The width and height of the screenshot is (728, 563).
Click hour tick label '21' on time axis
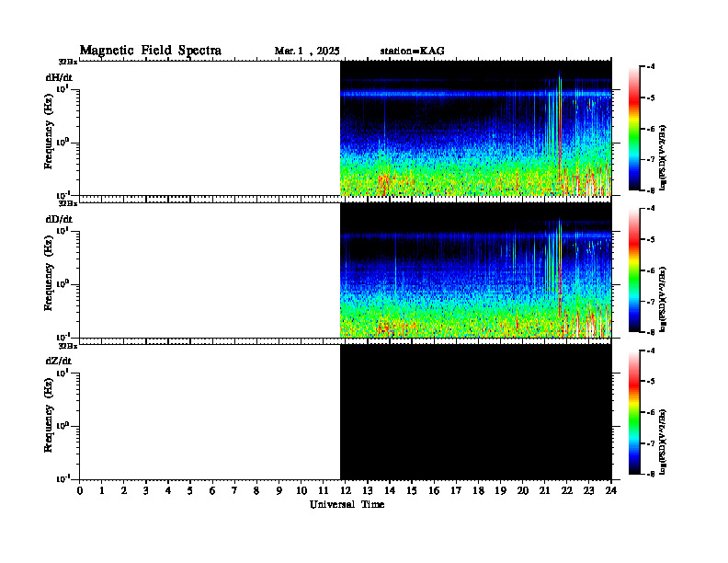click(x=544, y=490)
